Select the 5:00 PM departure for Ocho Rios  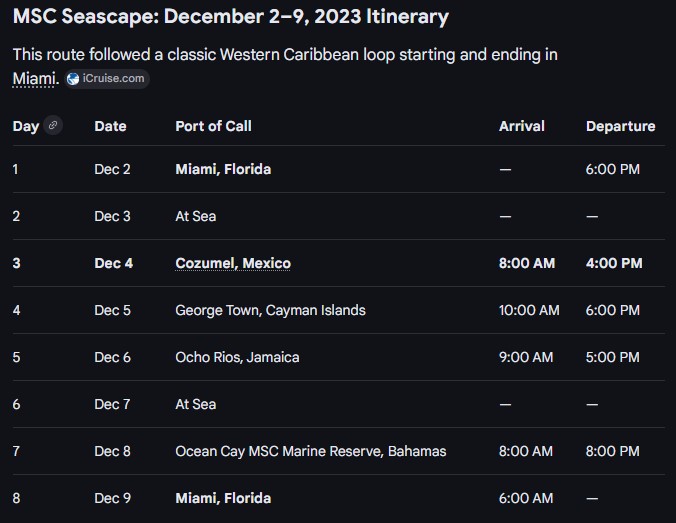[613, 357]
